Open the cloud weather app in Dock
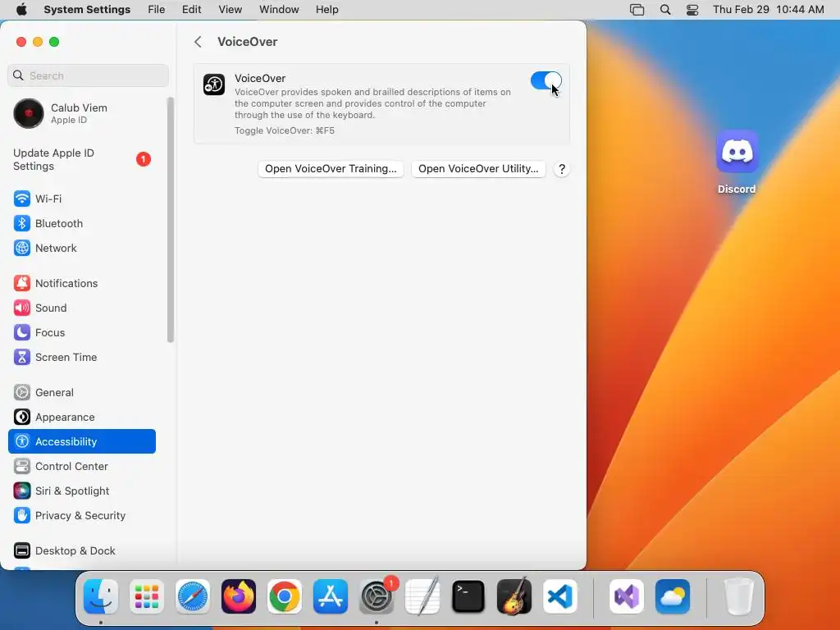 point(673,596)
